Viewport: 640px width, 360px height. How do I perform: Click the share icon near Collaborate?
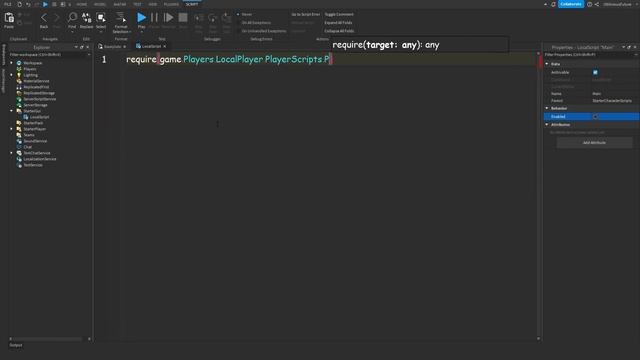pyautogui.click(x=597, y=4)
